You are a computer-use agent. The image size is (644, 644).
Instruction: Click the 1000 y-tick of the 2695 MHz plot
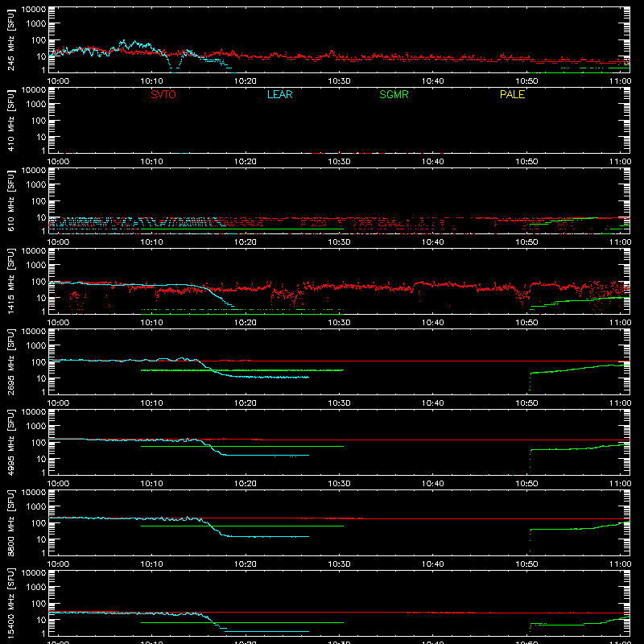36,346
